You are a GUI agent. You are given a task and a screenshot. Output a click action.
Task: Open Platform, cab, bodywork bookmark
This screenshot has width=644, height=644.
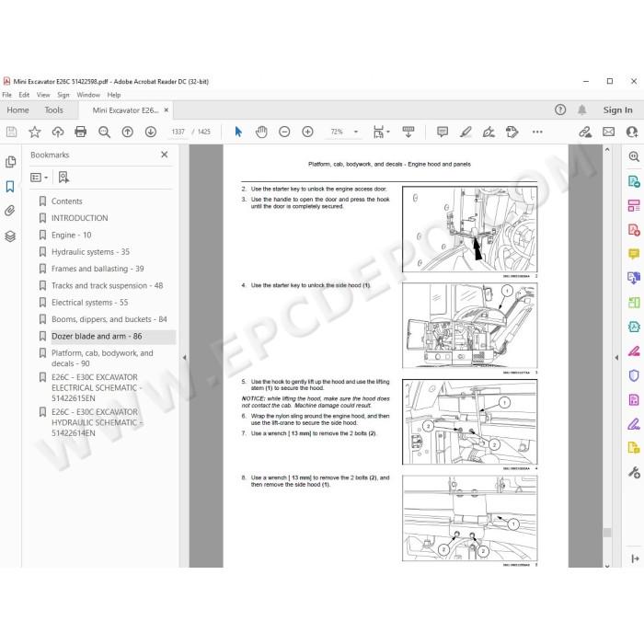(x=102, y=358)
